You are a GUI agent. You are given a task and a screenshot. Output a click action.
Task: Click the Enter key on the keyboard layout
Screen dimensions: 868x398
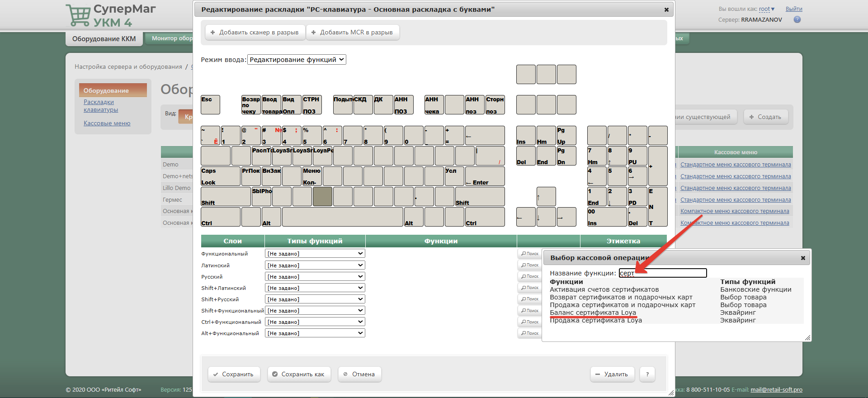tap(485, 176)
